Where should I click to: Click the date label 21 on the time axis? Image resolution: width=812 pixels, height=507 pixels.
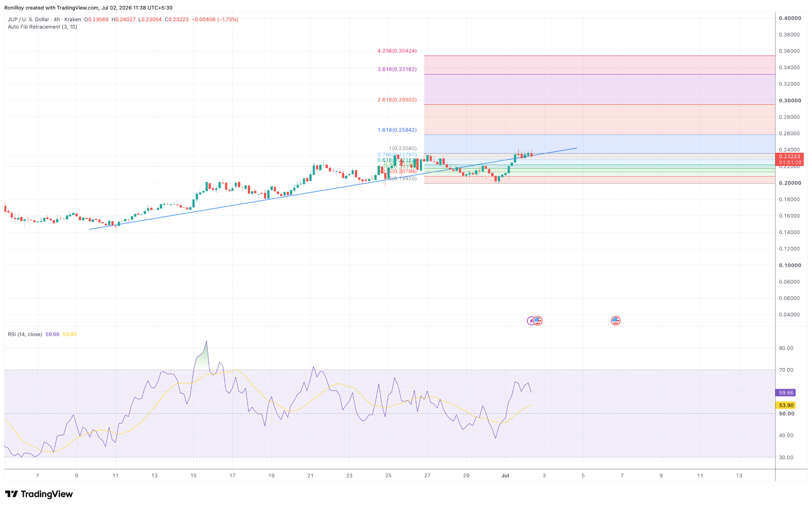310,475
